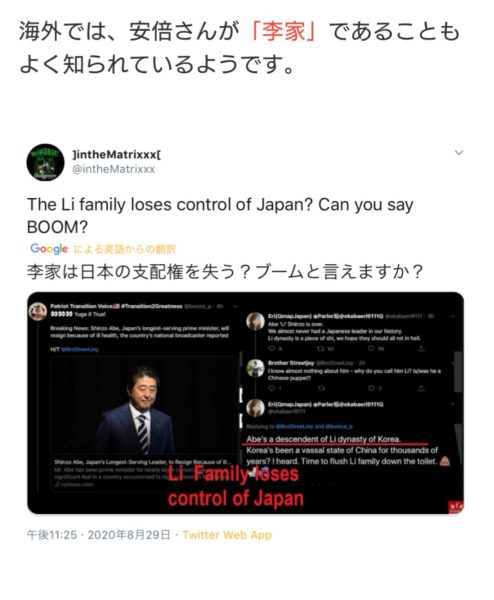Open the intheMatrixxx profile avatar
The width and height of the screenshot is (494, 600).
(45, 162)
